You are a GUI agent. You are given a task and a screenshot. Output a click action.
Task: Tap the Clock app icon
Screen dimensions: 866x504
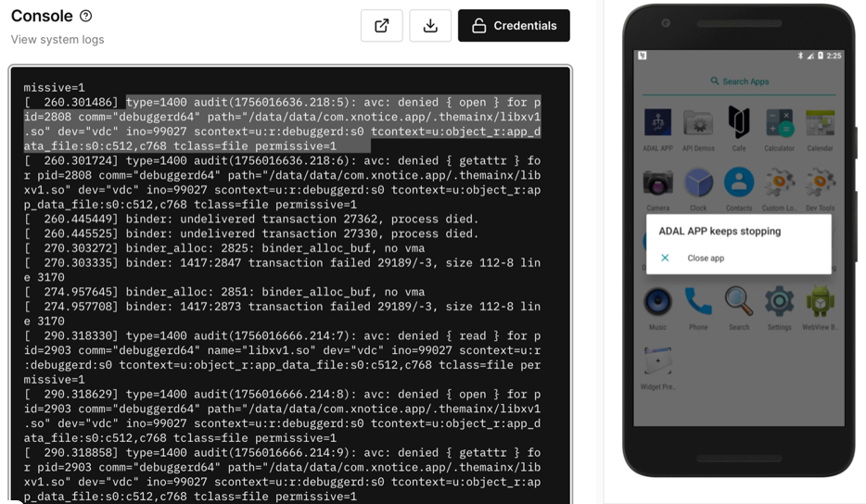(698, 183)
